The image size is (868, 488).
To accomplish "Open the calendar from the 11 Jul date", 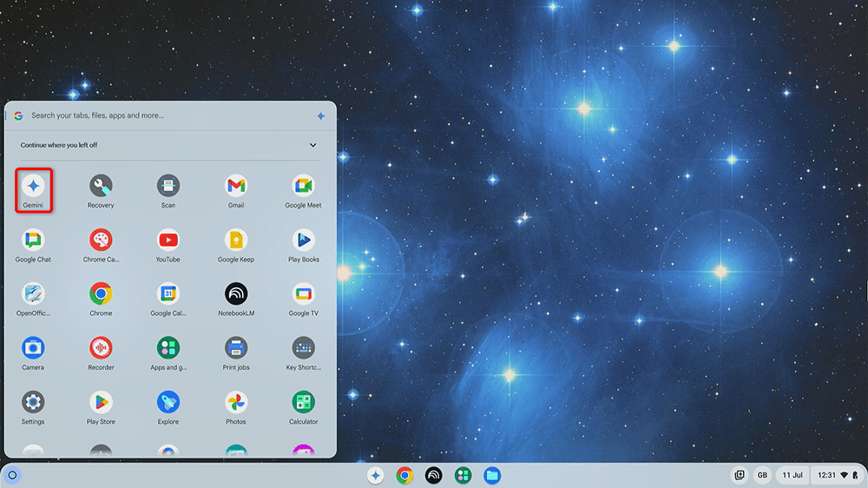I will [792, 475].
